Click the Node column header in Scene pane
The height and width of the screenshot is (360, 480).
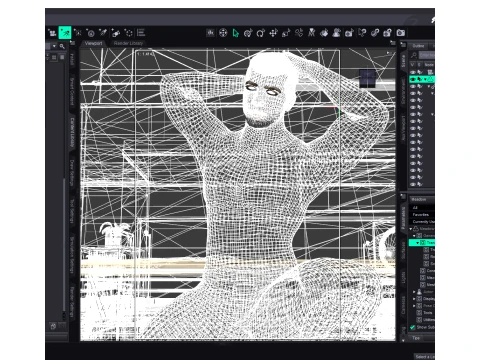429,65
